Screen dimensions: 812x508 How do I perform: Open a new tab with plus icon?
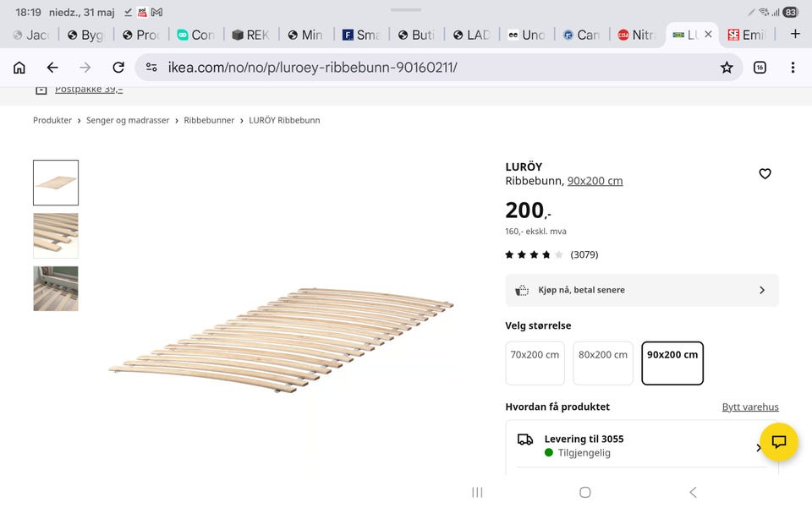click(x=795, y=34)
